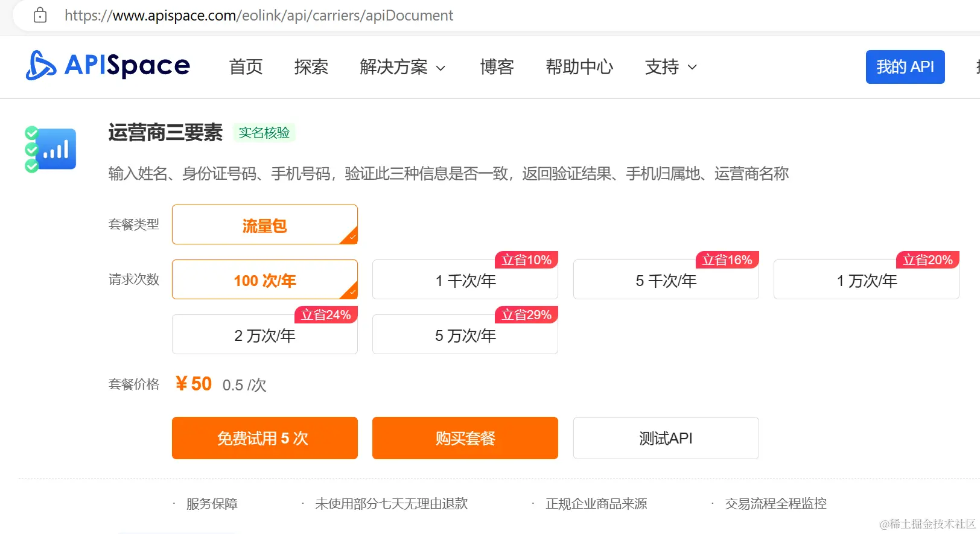Go to 探索 page
This screenshot has width=980, height=534.
point(311,67)
